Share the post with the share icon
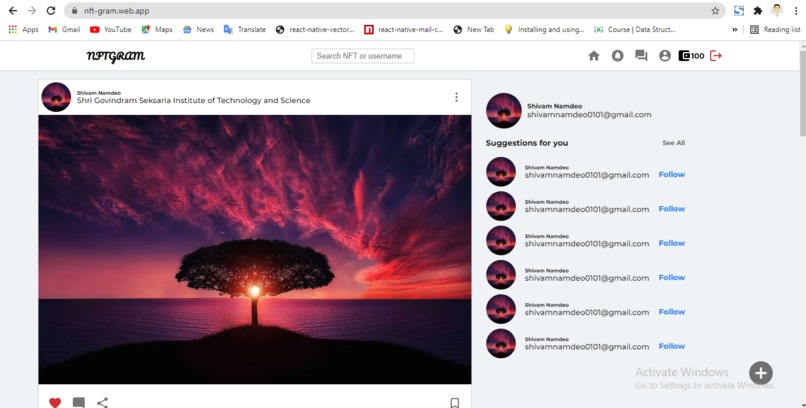Viewport: 806px width, 408px height. tap(102, 402)
